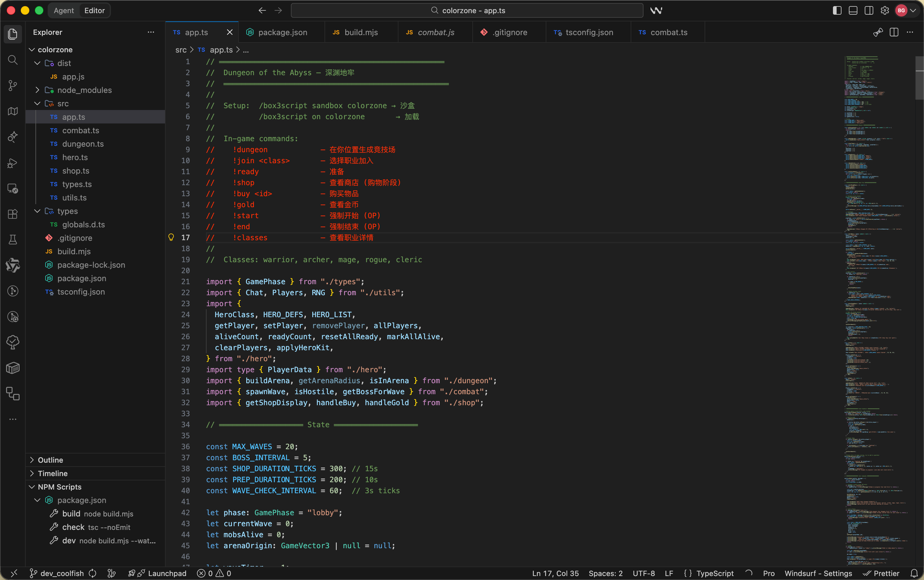The width and height of the screenshot is (924, 580).
Task: Open the Search view in activity bar
Action: pos(13,60)
